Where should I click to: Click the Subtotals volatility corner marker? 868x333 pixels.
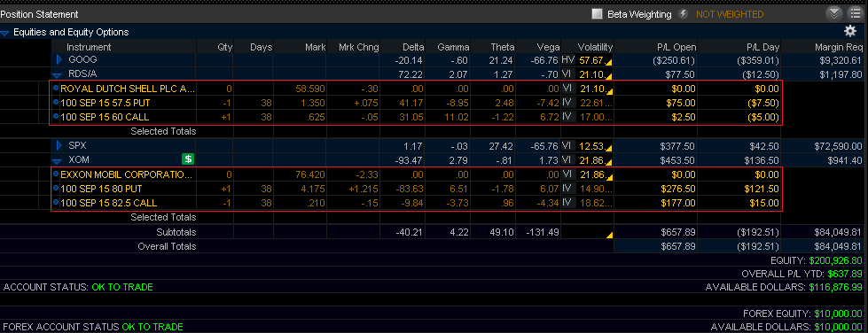coord(609,235)
